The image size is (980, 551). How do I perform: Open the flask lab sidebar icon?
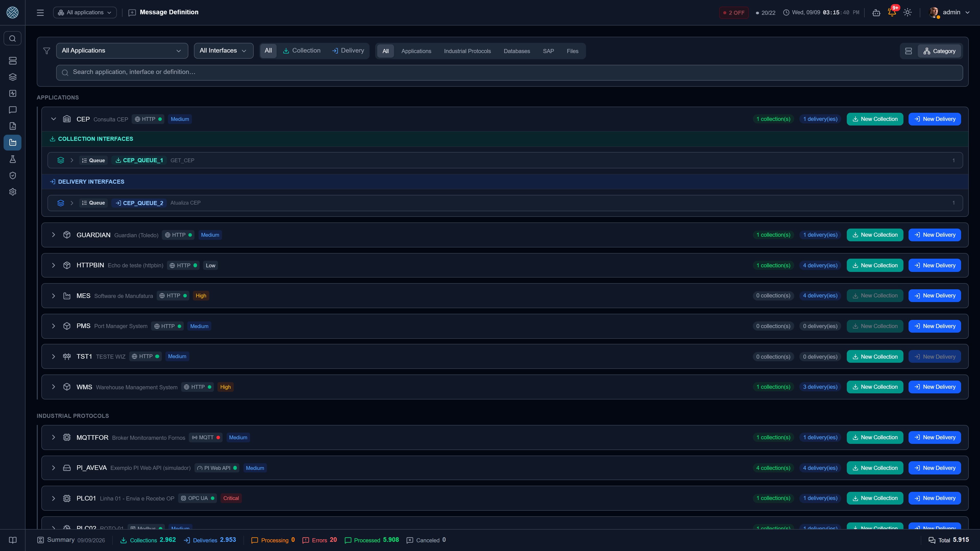coord(13,159)
